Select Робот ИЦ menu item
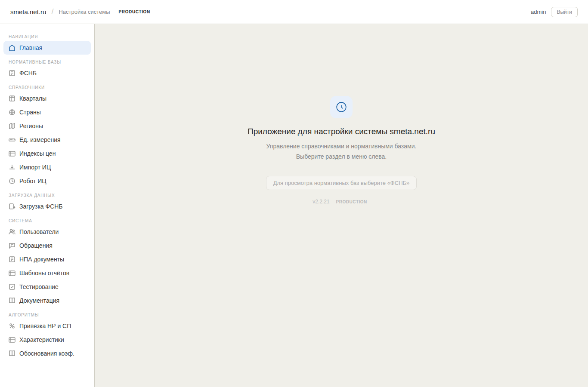Image resolution: width=588 pixels, height=387 pixels. coord(47,181)
